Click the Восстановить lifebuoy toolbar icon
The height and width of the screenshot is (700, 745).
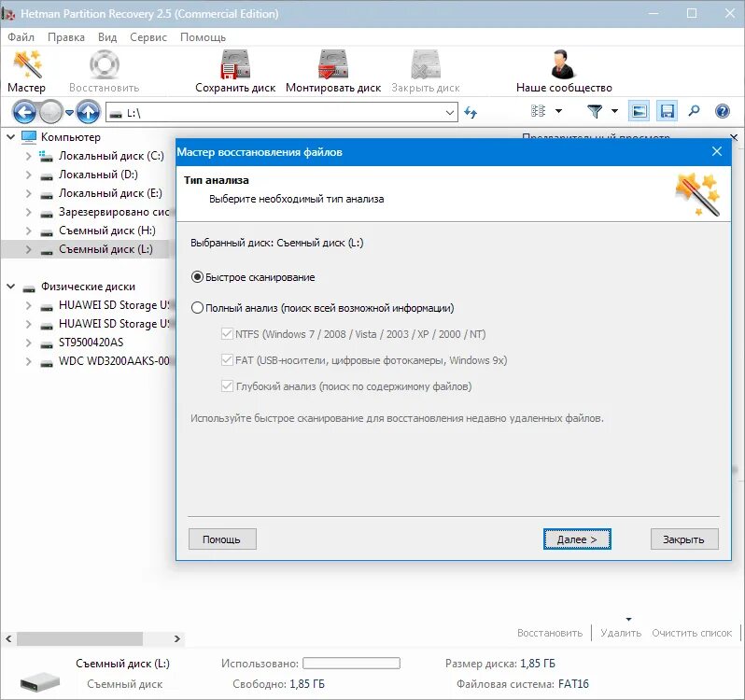[104, 64]
